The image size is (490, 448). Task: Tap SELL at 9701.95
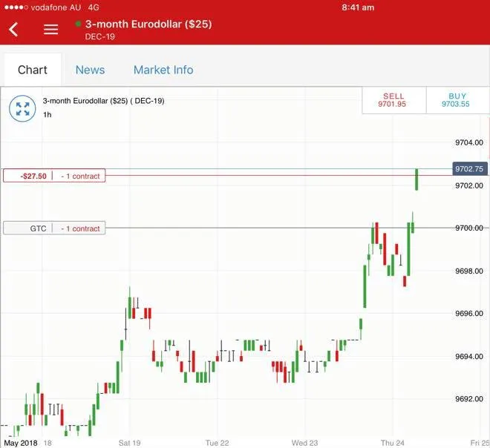(393, 100)
